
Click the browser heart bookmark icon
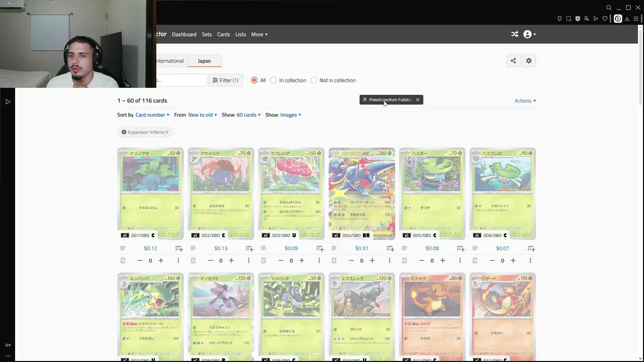click(x=605, y=19)
